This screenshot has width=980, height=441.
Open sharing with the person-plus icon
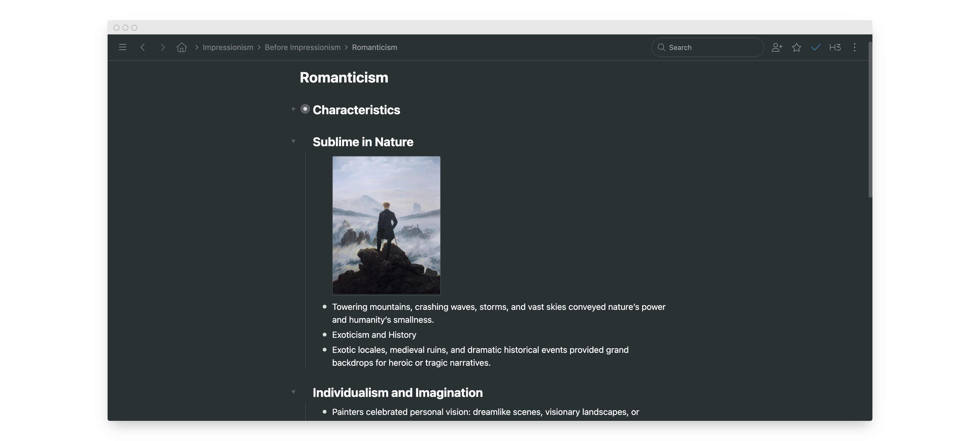coord(777,47)
